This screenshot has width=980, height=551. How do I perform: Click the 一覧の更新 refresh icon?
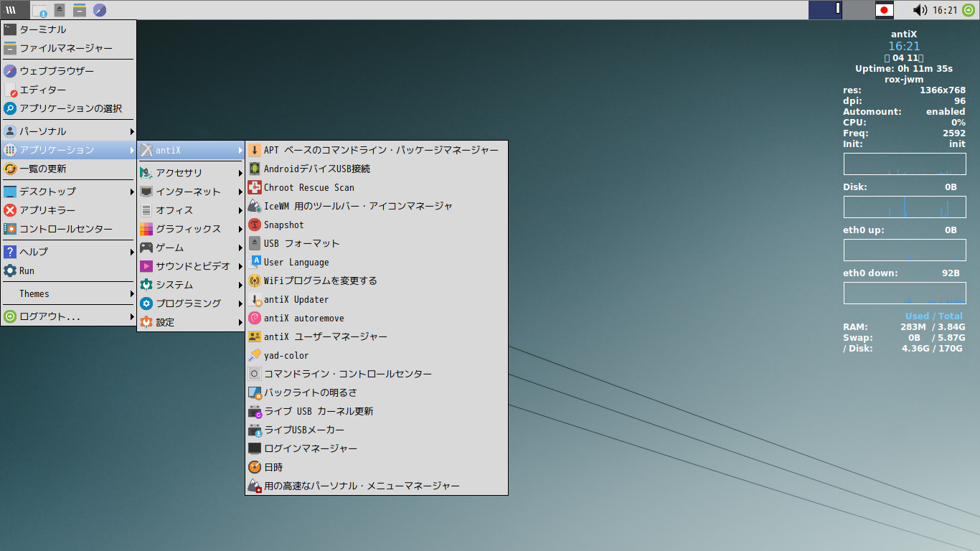(10, 169)
